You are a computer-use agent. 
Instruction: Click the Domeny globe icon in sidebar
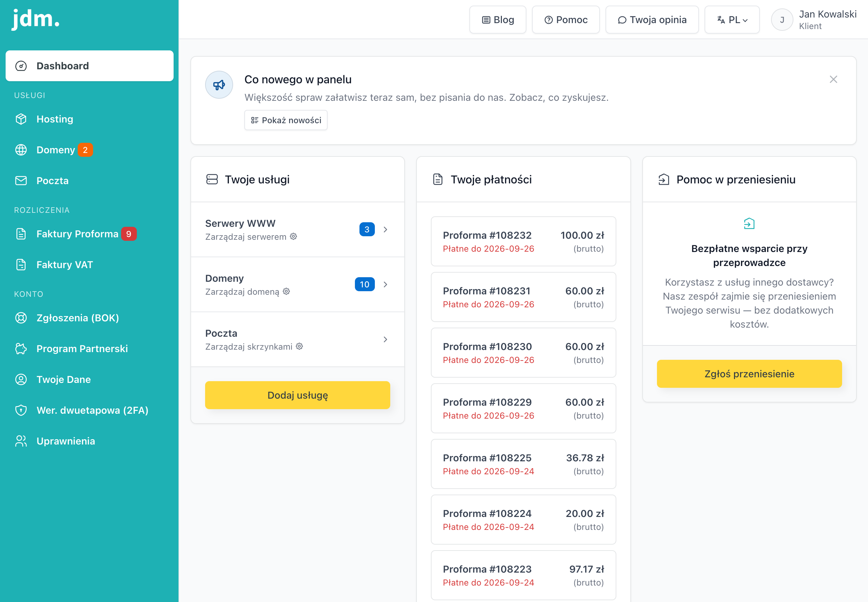tap(21, 150)
